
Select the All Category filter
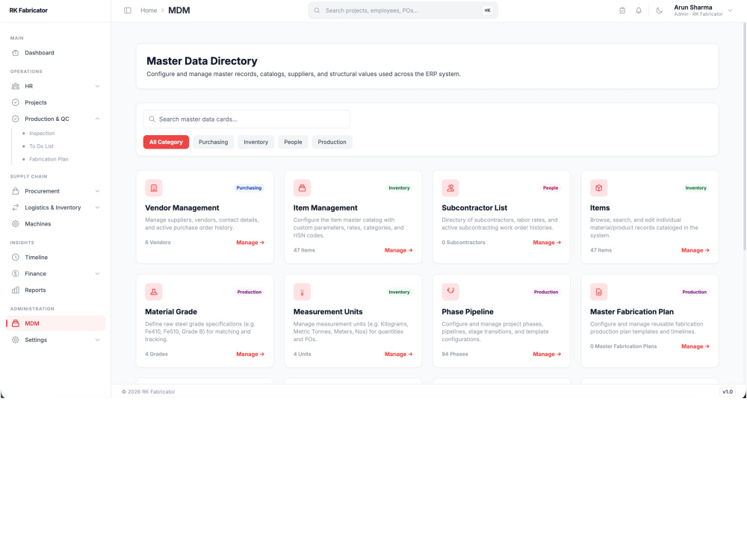pos(166,142)
